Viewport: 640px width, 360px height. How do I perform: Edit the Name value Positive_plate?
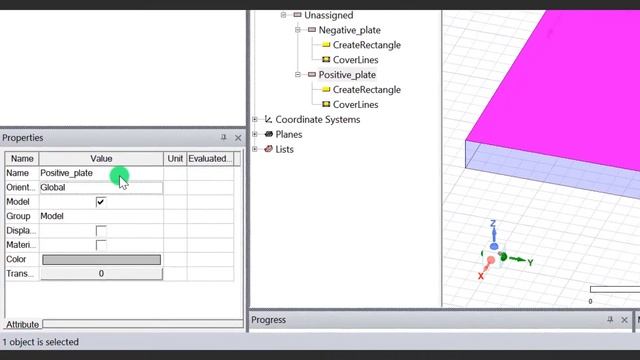[x=67, y=173]
